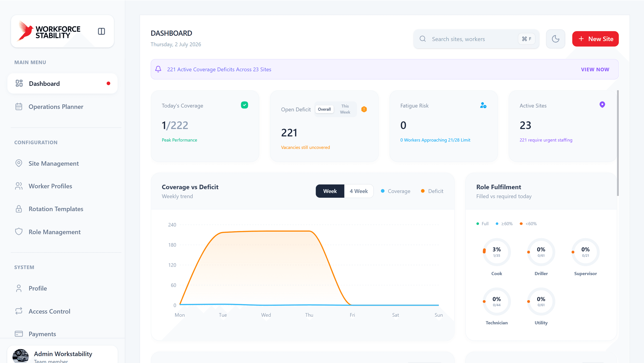Screen dimensions: 644x363
Task: Click the 221 Active Coverage Deficits message
Action: pyautogui.click(x=219, y=69)
